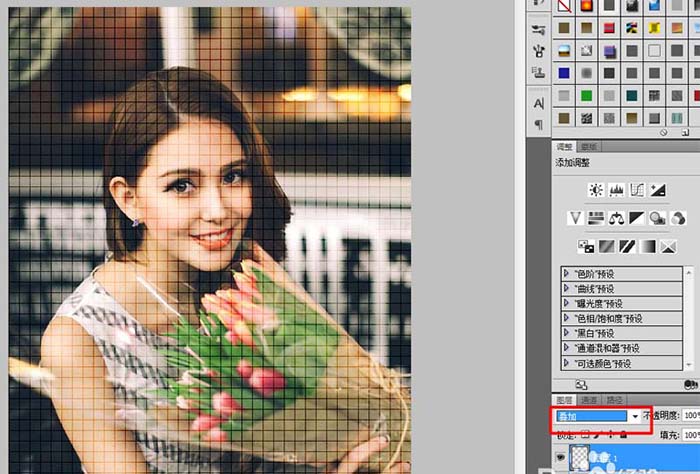Expand the "曲线" presets list
This screenshot has height=474, width=700.
pyautogui.click(x=567, y=288)
